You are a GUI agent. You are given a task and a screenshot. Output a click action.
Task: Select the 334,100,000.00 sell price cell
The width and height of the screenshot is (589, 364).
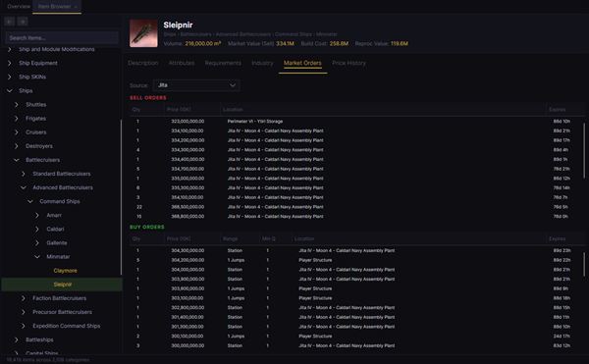point(187,130)
